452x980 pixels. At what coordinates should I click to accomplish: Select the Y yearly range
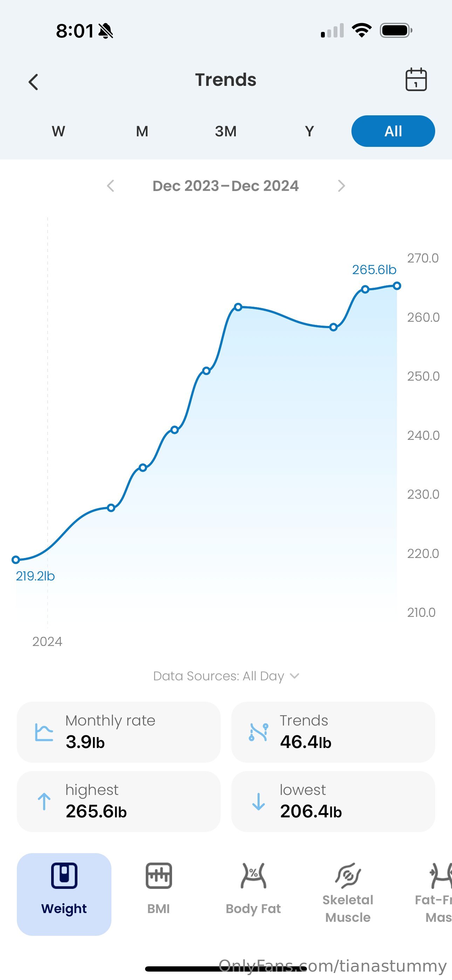309,131
